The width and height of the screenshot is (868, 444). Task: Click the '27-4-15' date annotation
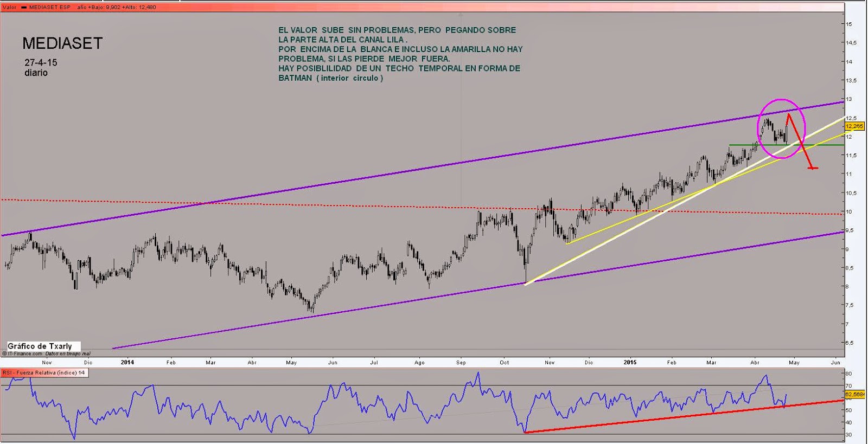point(41,62)
